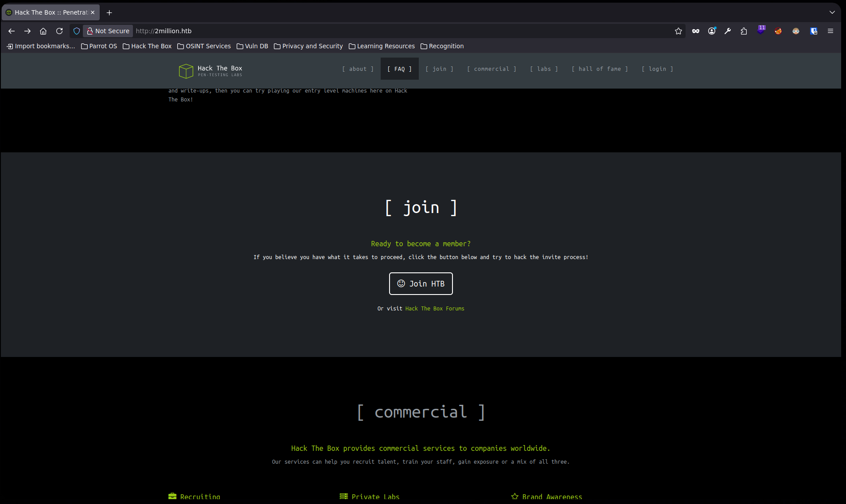This screenshot has height=504, width=846.
Task: Open a new browser tab
Action: [109, 12]
